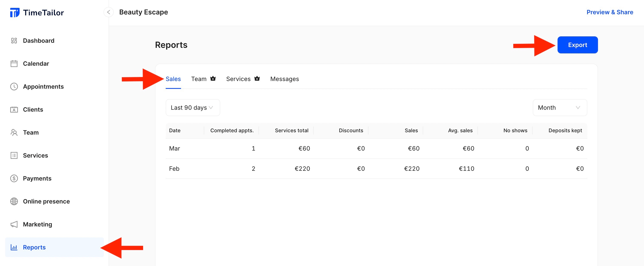
Task: Open the Dashboard from the sidebar
Action: click(x=14, y=40)
